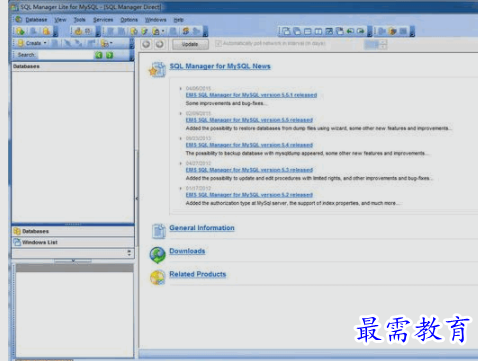
Task: Open SQL Manager for MySQL News link
Action: pyautogui.click(x=220, y=66)
